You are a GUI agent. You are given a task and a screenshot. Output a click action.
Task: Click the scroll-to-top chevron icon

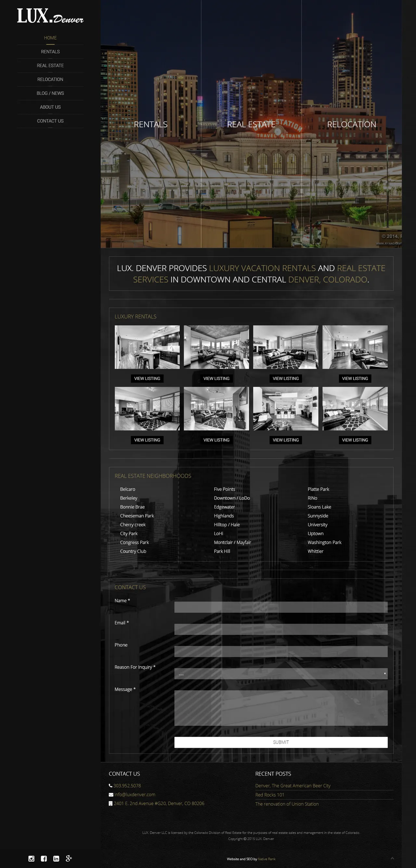[x=392, y=858]
